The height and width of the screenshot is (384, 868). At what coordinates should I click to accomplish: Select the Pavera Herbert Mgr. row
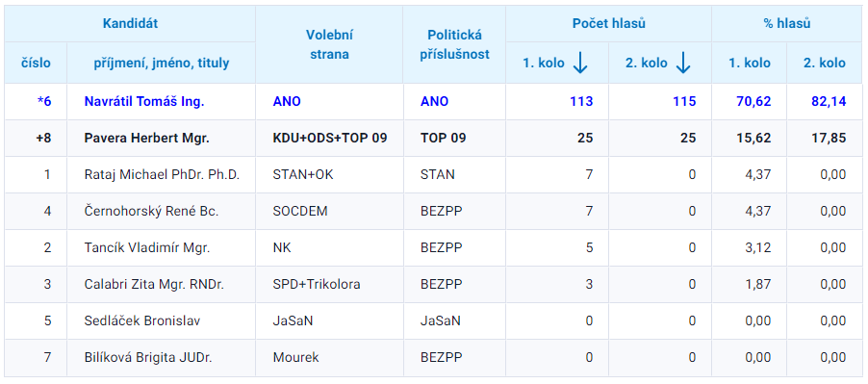pyautogui.click(x=434, y=139)
